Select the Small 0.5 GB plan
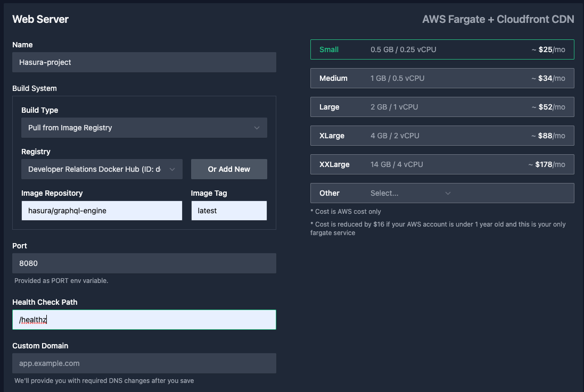Viewport: 584px width, 392px height. (442, 49)
